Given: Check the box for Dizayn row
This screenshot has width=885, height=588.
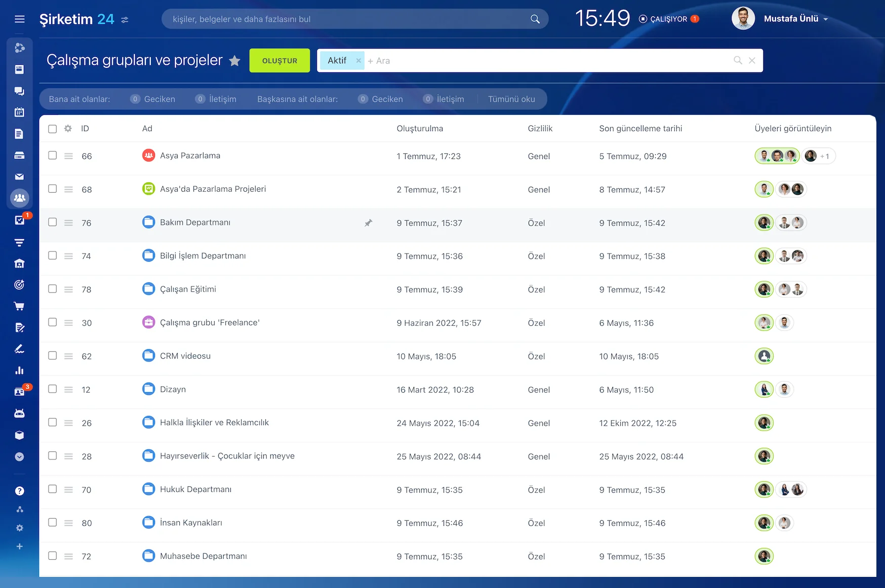Looking at the screenshot, I should pyautogui.click(x=53, y=389).
